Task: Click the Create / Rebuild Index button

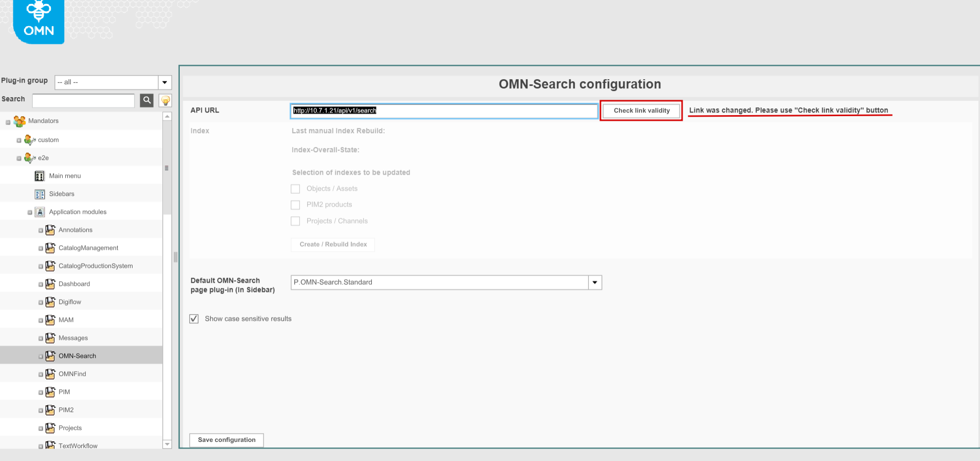Action: (x=333, y=244)
